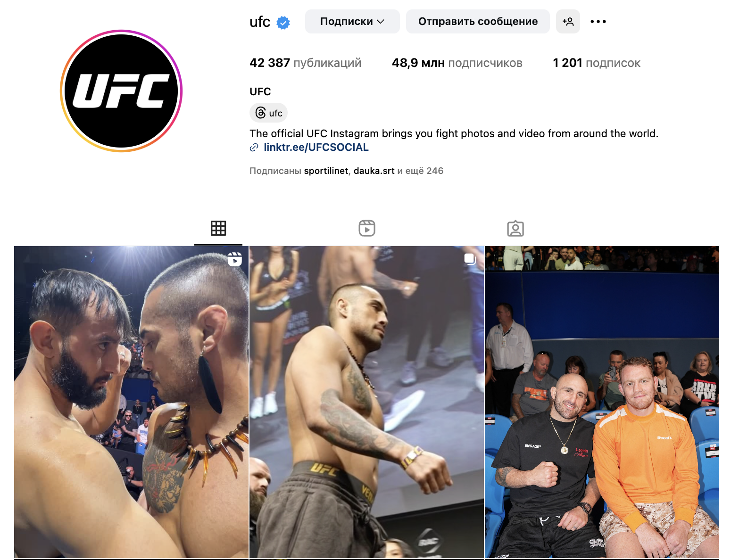Image resolution: width=731 pixels, height=560 pixels.
Task: Click Отправить сообщение button
Action: [x=478, y=22]
